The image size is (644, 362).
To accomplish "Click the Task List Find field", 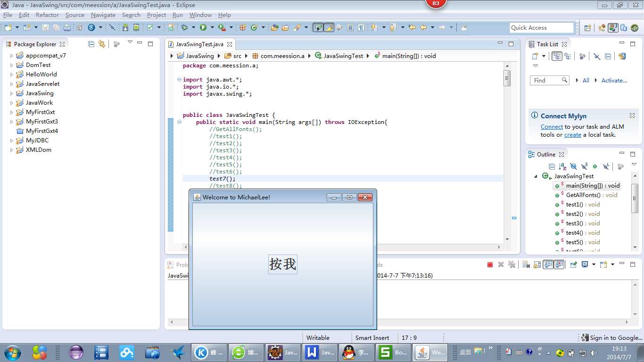I will [550, 81].
